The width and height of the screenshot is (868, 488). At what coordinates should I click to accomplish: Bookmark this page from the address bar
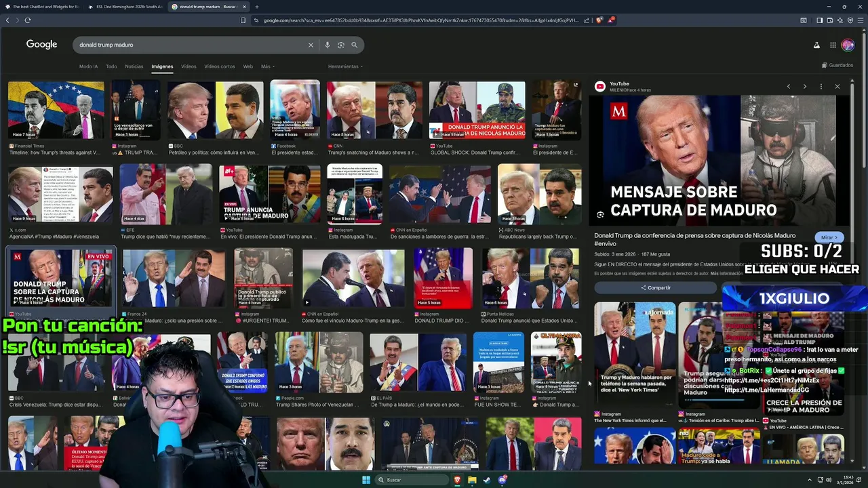243,20
